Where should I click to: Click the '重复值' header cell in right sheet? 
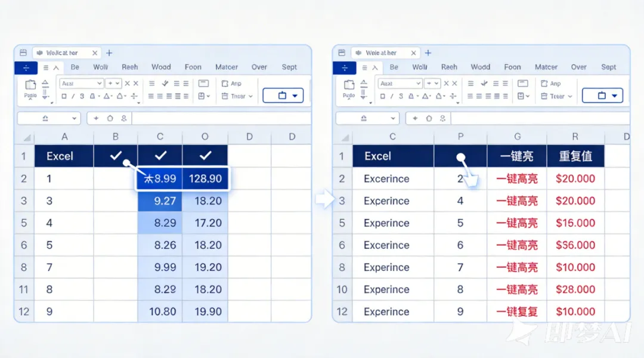(575, 156)
